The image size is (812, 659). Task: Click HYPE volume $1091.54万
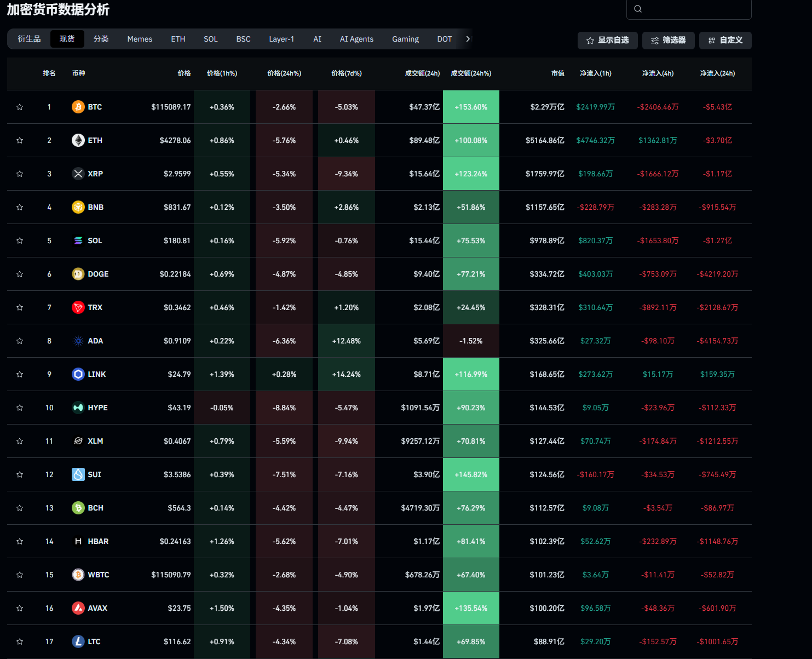420,408
